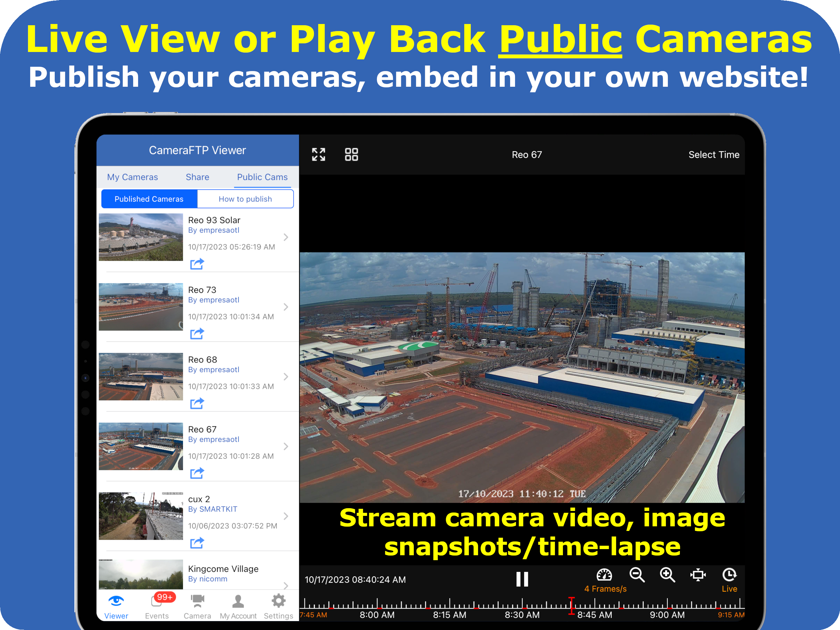Image resolution: width=840 pixels, height=630 pixels.
Task: Click the red timeline position marker
Action: click(x=572, y=606)
